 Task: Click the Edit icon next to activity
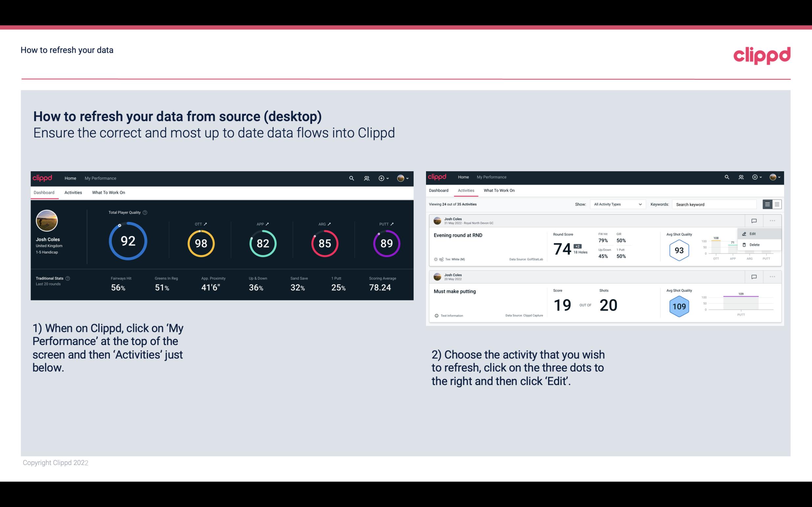tap(751, 233)
